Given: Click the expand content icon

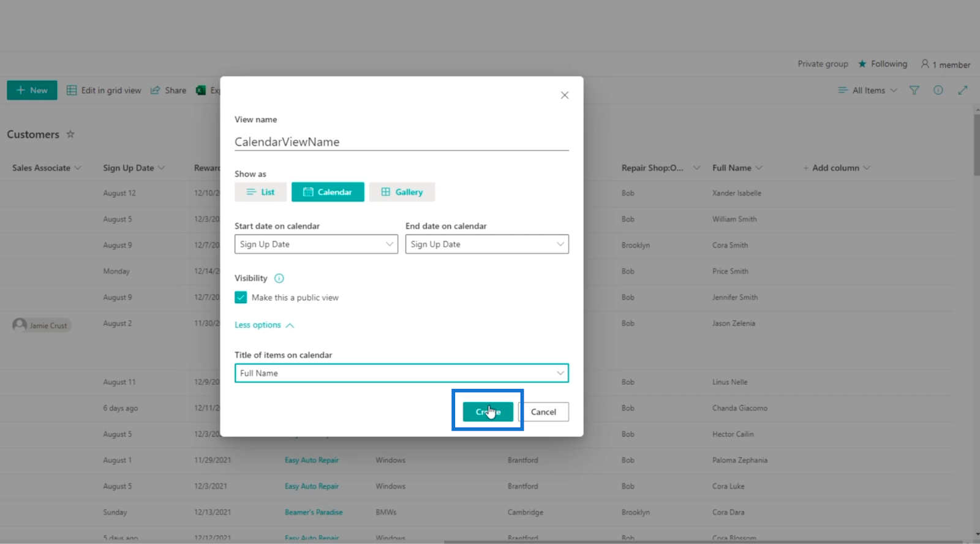Looking at the screenshot, I should pos(963,90).
